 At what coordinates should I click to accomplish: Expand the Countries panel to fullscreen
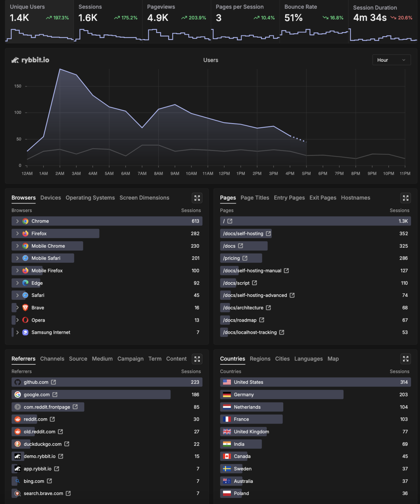[x=406, y=359]
